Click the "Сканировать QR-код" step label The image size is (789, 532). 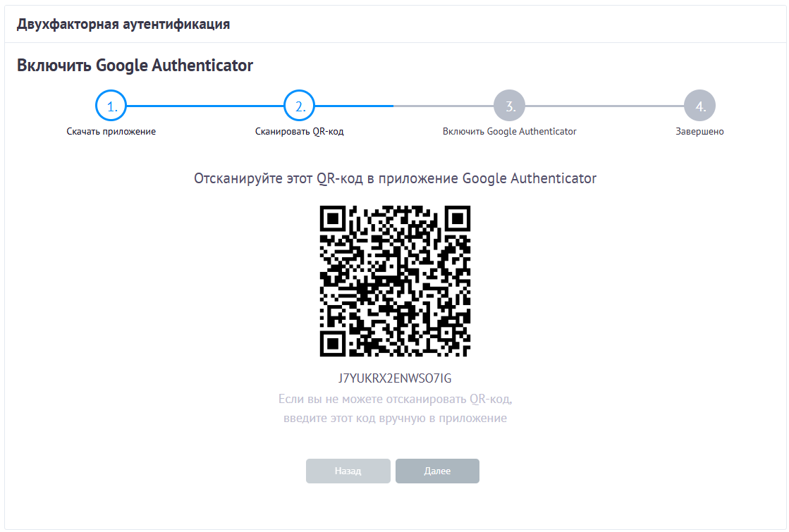coord(300,132)
